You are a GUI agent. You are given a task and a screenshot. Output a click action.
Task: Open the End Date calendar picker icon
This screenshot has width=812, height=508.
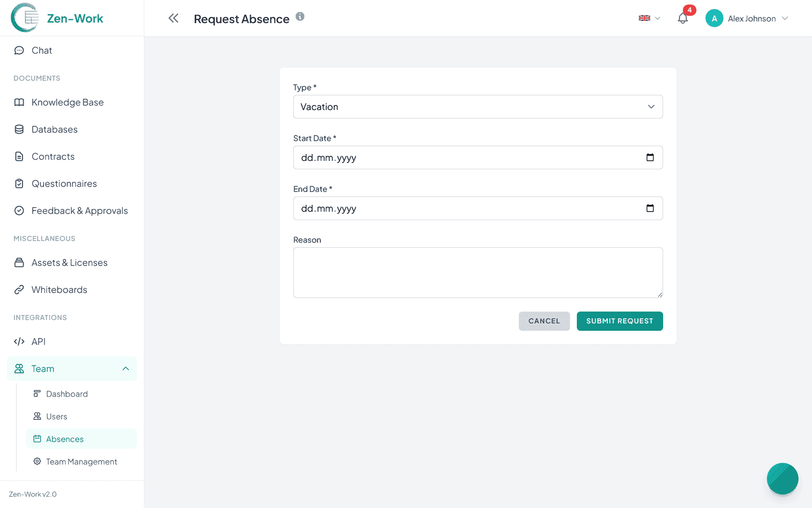pyautogui.click(x=650, y=208)
